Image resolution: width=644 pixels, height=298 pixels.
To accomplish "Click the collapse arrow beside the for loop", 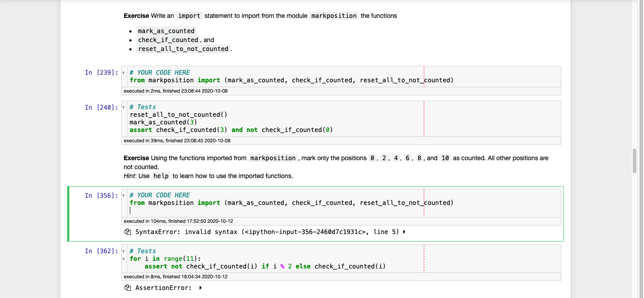I will tap(124, 259).
